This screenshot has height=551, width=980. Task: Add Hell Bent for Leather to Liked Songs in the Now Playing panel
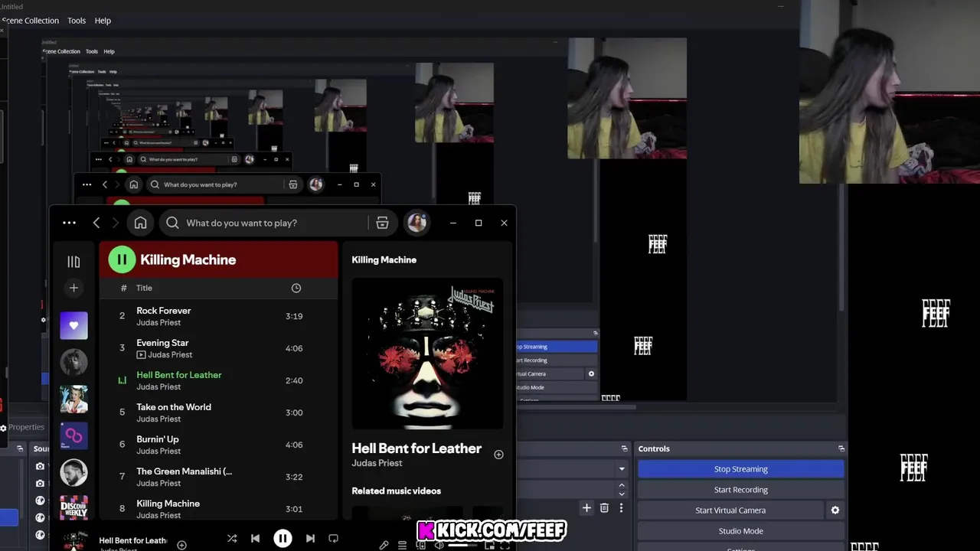[x=498, y=455]
